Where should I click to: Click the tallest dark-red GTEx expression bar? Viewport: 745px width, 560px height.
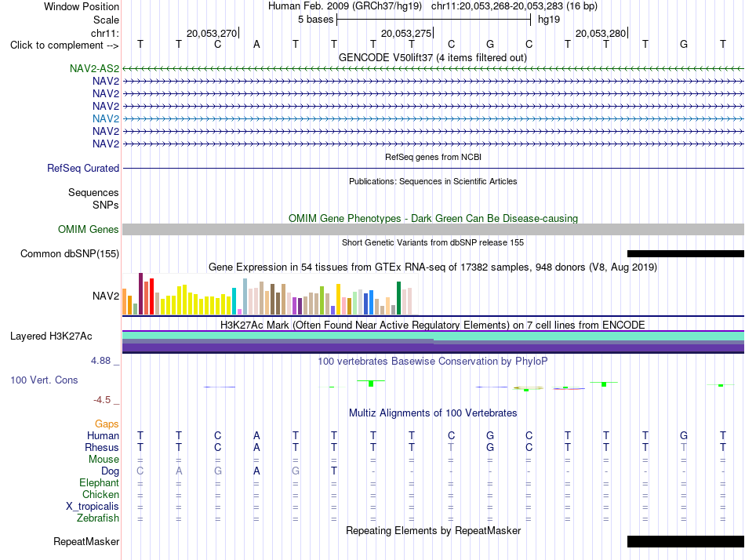click(140, 294)
